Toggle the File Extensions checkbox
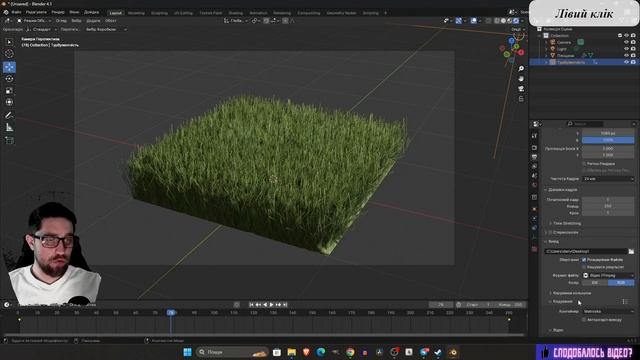This screenshot has width=640, height=360. pos(584,260)
